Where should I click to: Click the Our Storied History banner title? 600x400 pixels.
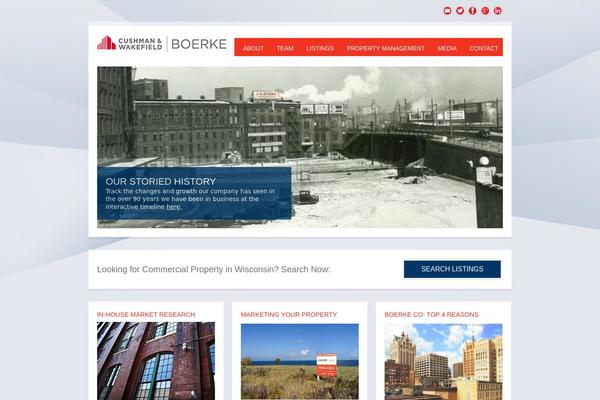161,181
